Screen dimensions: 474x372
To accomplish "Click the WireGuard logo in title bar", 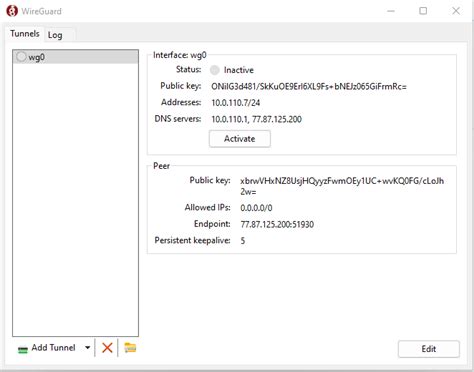I will pyautogui.click(x=12, y=11).
